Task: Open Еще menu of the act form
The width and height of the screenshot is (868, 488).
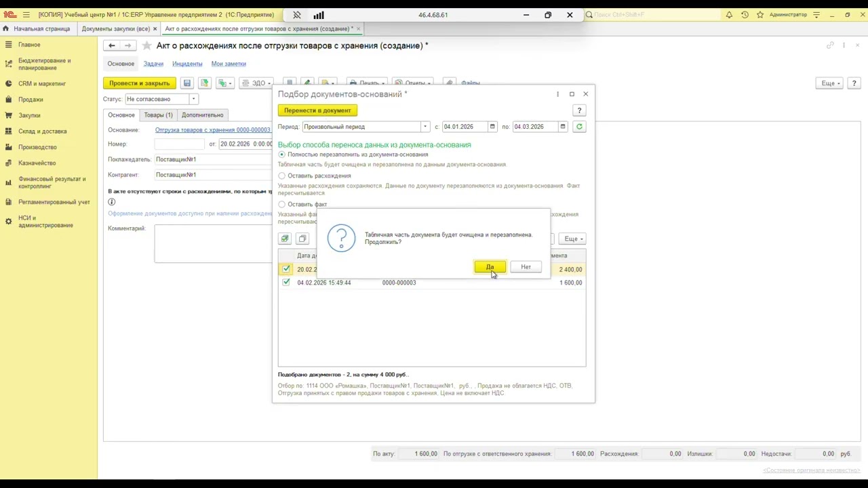Action: pos(831,83)
